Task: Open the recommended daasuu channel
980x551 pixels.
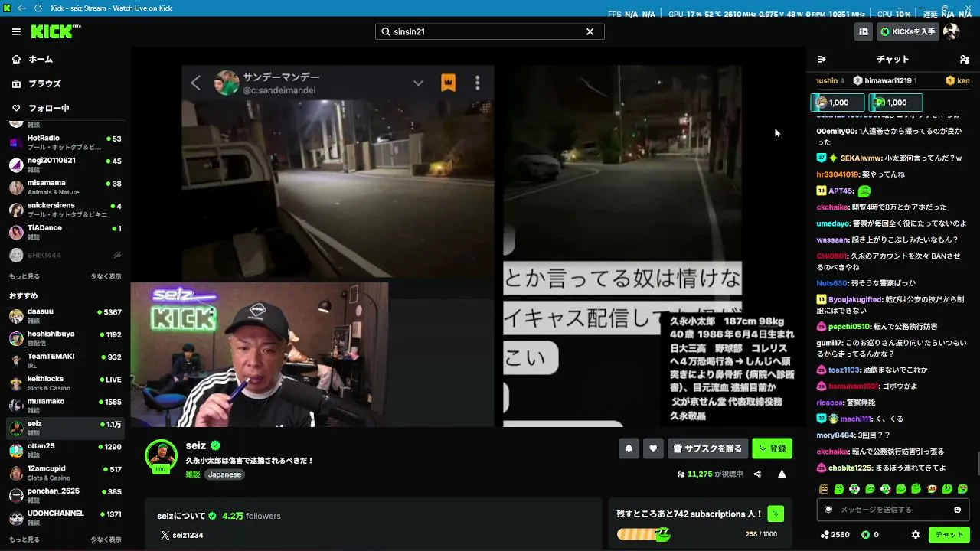Action: pyautogui.click(x=65, y=315)
